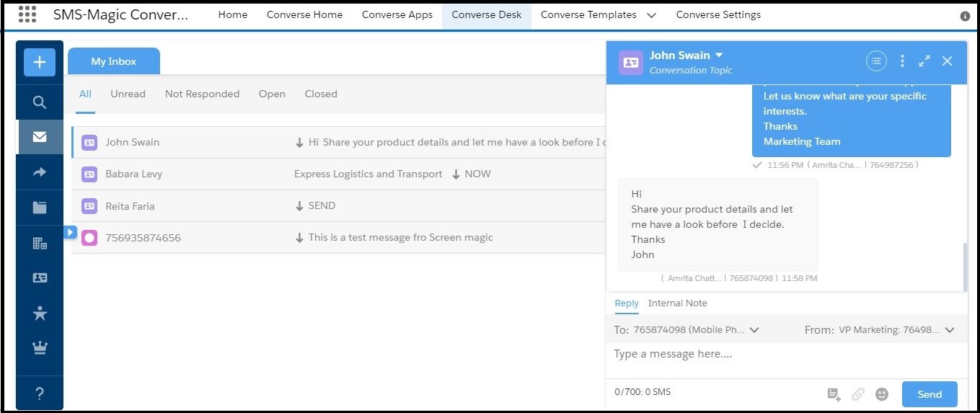Image resolution: width=980 pixels, height=413 pixels.
Task: Expand the From sender ID dropdown
Action: [x=949, y=330]
